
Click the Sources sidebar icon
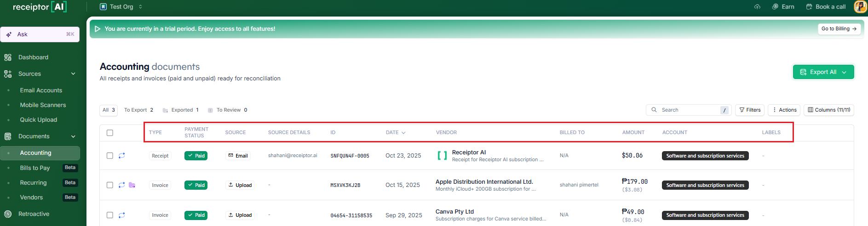tap(8, 74)
